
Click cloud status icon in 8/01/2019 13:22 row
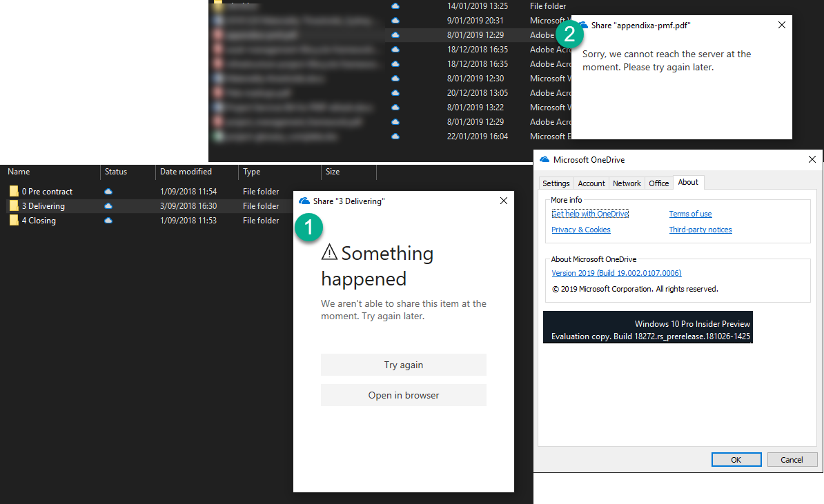395,108
